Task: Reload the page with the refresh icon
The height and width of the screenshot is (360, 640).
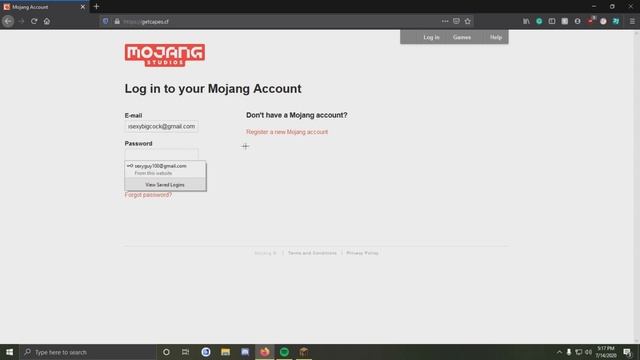Action: coord(34,21)
